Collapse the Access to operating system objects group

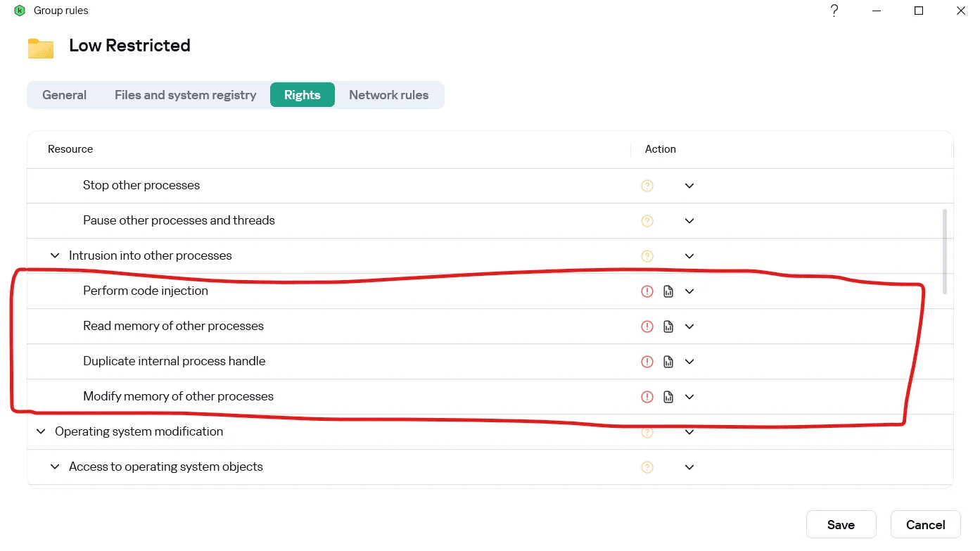point(55,467)
